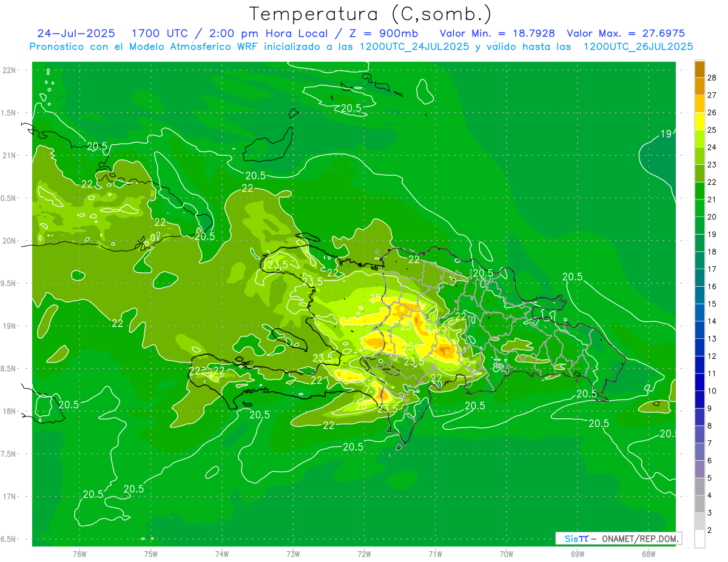
Task: Click the "18N" latitude axis label
Action: pyautogui.click(x=9, y=412)
